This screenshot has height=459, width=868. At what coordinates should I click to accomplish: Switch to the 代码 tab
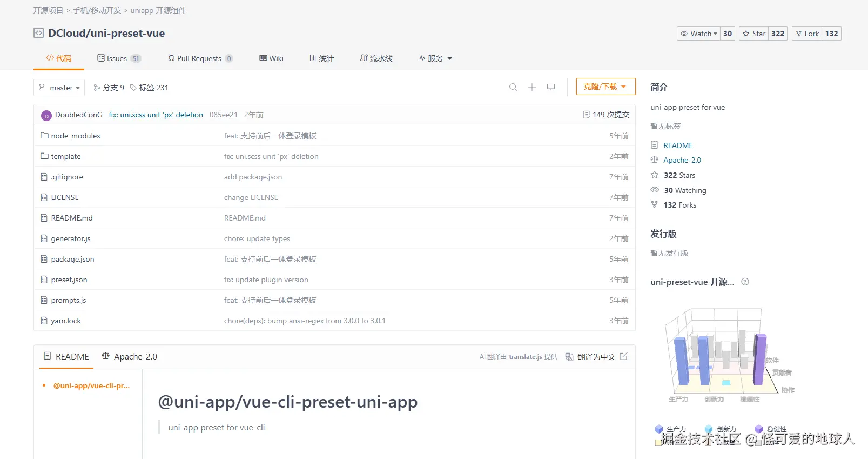(x=59, y=58)
